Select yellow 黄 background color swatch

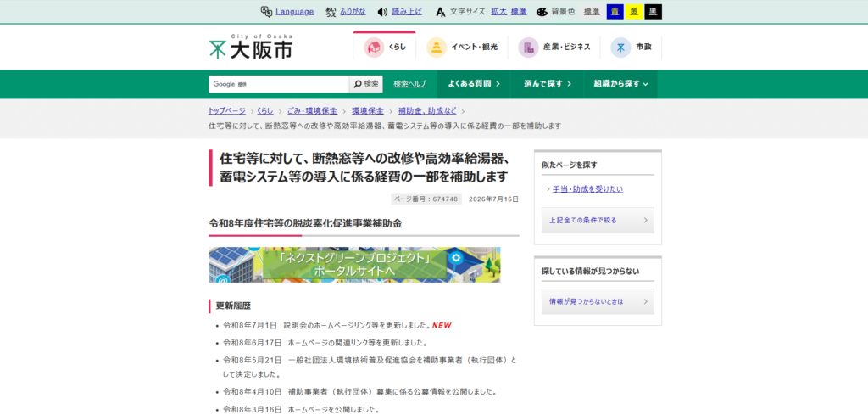634,12
